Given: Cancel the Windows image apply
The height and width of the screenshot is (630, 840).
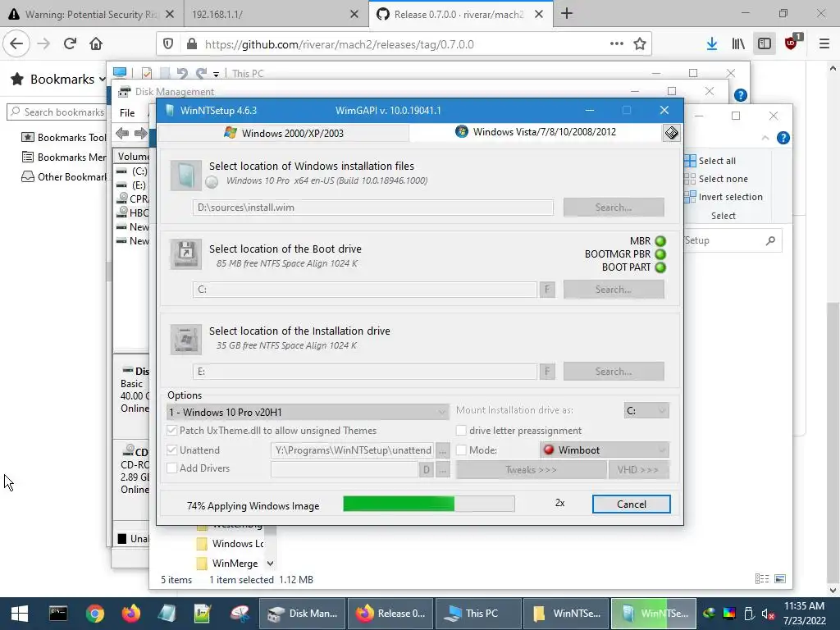Looking at the screenshot, I should pyautogui.click(x=631, y=504).
